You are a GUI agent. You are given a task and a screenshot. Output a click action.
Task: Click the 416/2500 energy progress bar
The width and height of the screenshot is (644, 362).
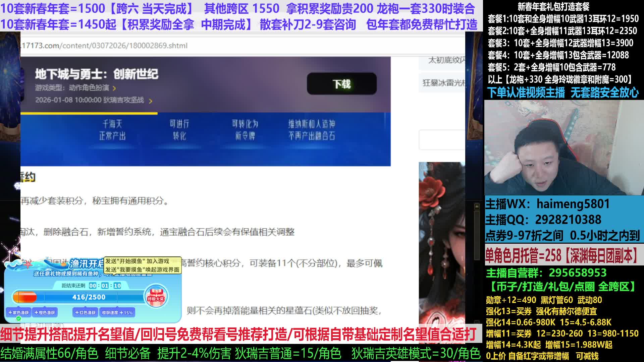click(x=89, y=297)
